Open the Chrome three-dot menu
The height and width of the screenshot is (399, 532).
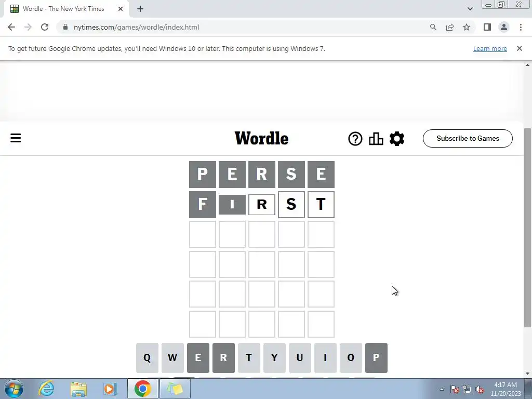[521, 27]
